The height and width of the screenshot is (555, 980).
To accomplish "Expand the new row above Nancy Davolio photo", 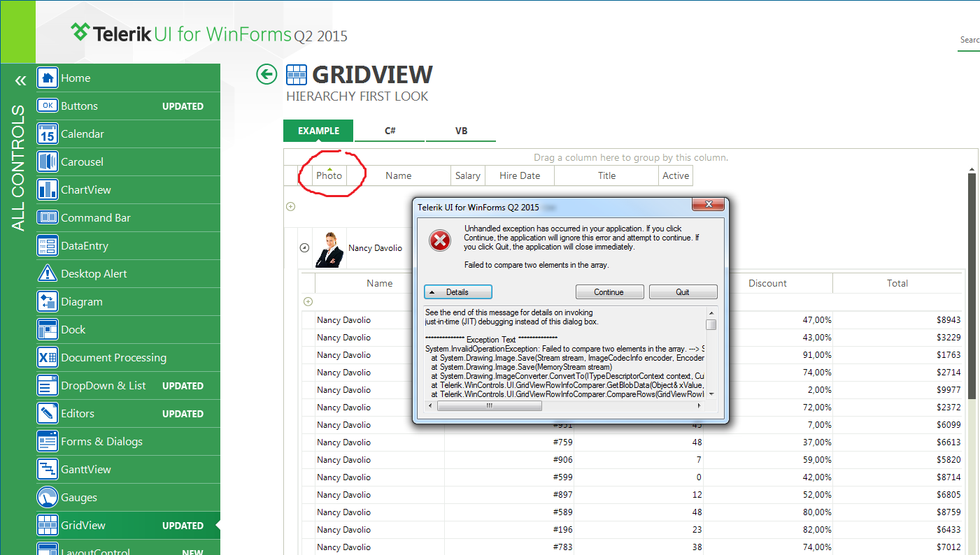I will [291, 206].
